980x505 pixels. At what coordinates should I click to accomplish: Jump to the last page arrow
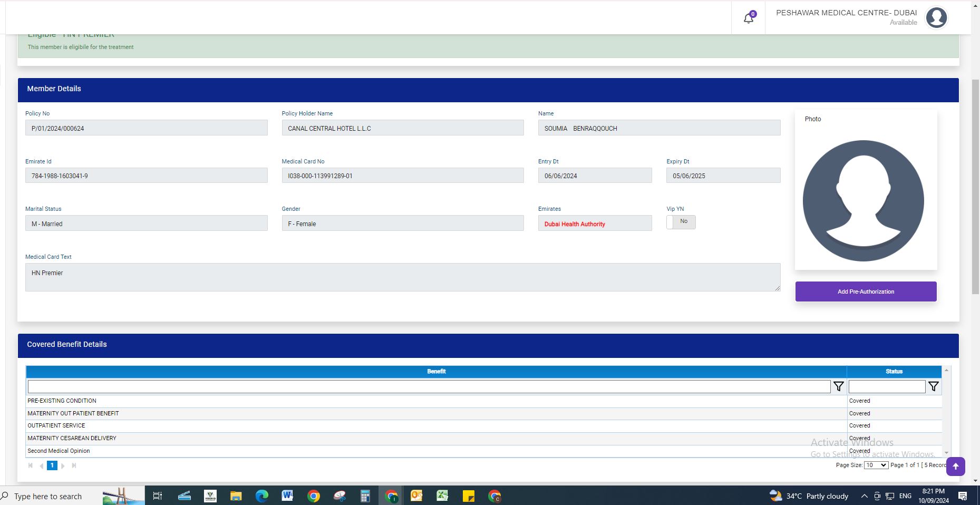click(74, 465)
